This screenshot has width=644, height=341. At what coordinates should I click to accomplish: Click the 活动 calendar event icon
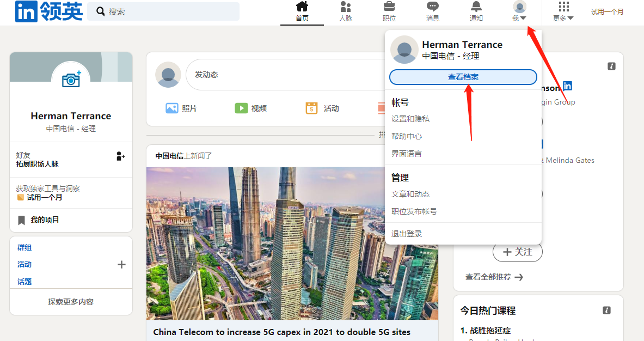click(311, 108)
